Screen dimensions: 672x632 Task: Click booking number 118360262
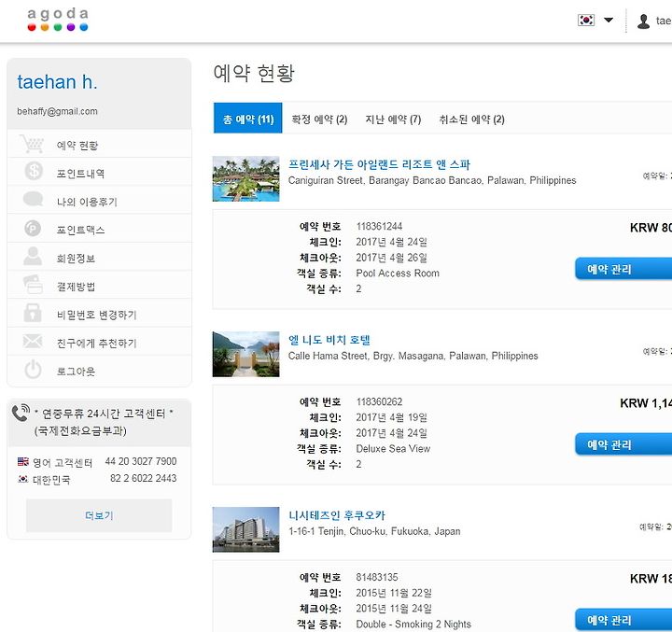[379, 401]
